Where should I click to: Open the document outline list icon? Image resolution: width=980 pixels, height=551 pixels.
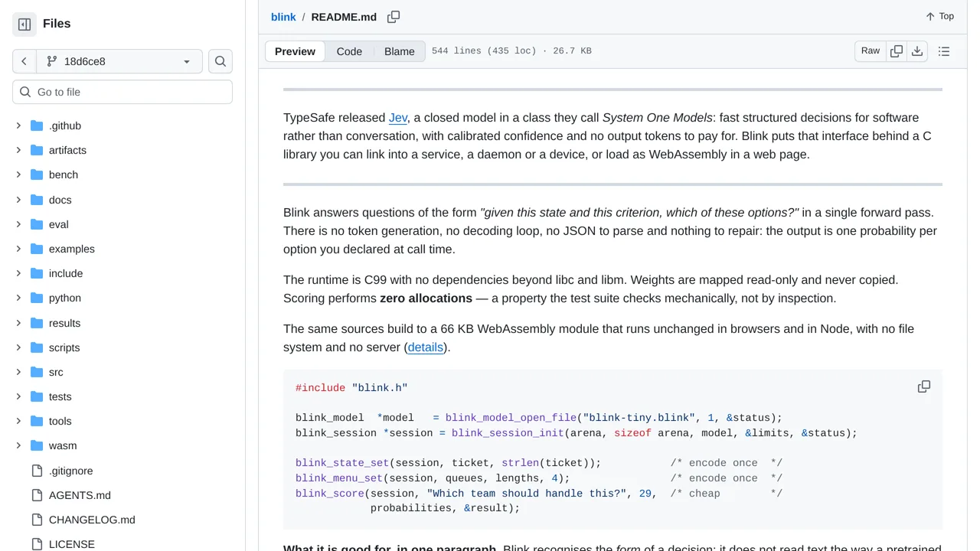tap(944, 51)
